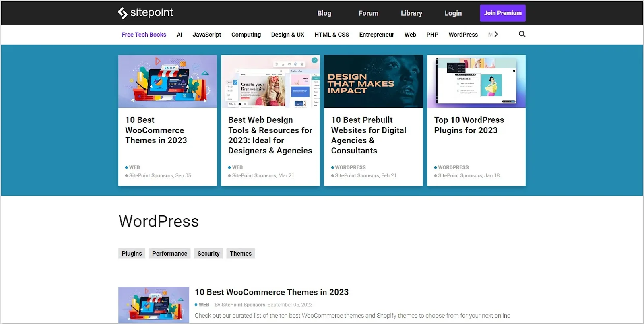Filter by the Themes tag
Viewport: 644px width, 324px height.
tap(241, 254)
